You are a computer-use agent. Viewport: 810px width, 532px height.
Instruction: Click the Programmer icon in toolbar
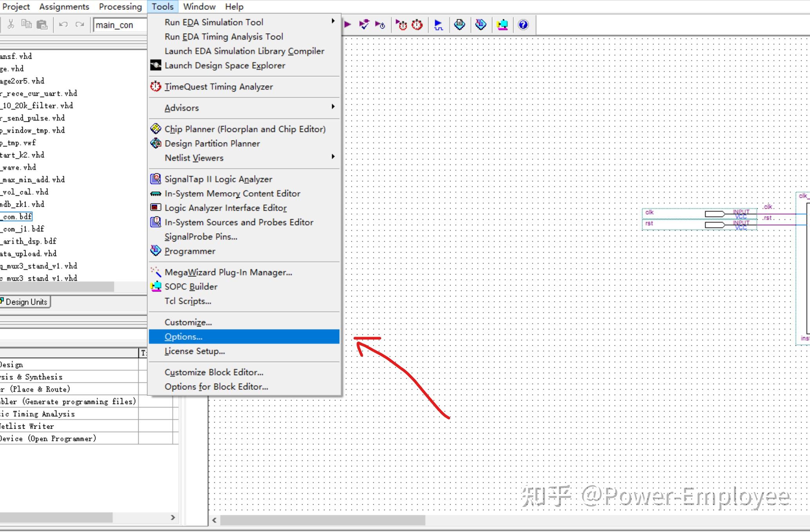click(481, 25)
